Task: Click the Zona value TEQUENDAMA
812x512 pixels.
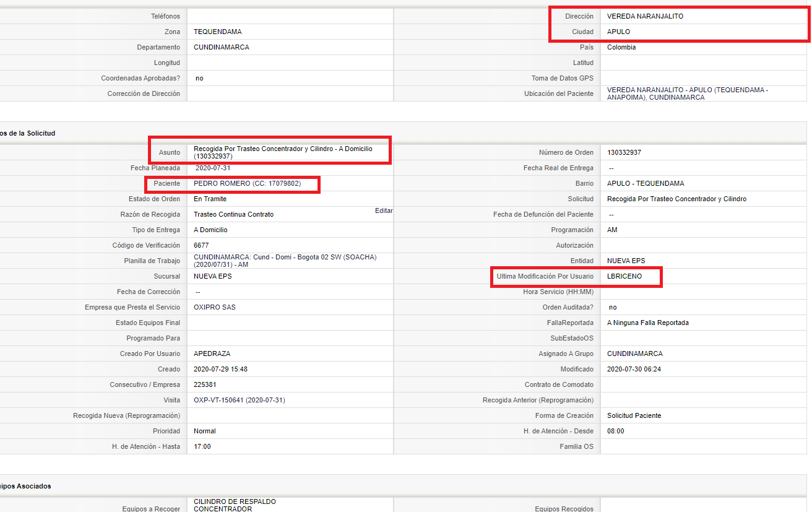Action: point(217,32)
